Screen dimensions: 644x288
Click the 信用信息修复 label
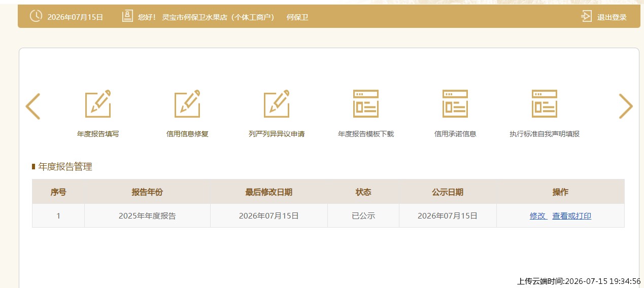[187, 134]
